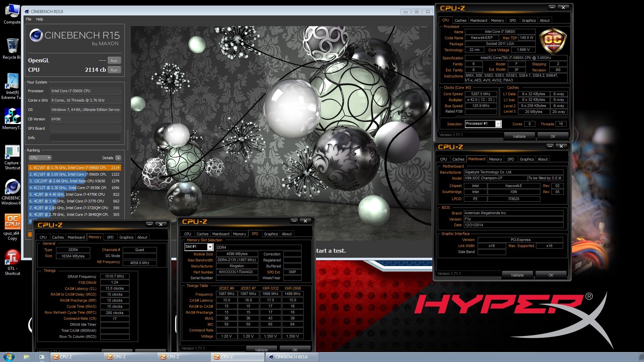Select SPD tab in Memory CPU-Z window
Screen dimensions: 644x362
pyautogui.click(x=110, y=237)
